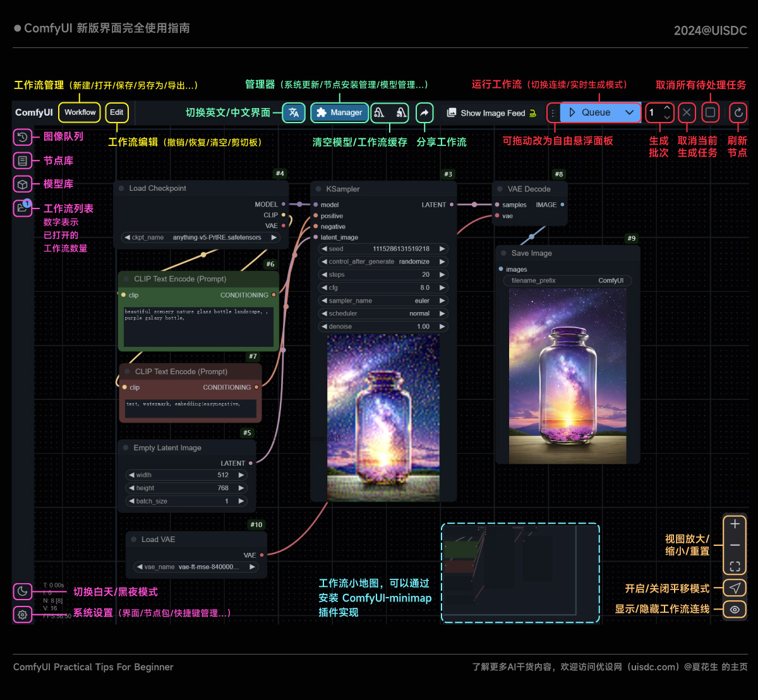Image resolution: width=758 pixels, height=700 pixels.
Task: Increase the width value arrow
Action: point(241,475)
